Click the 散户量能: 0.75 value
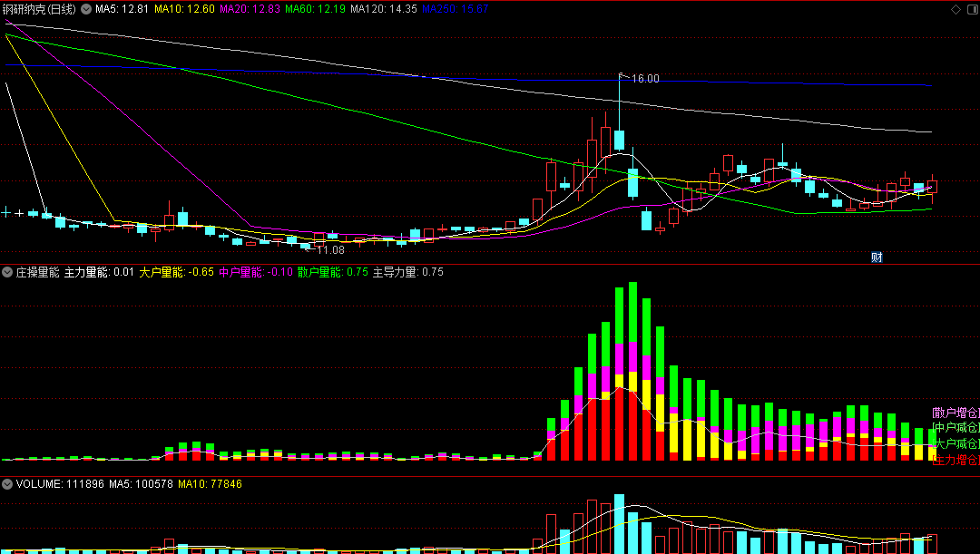Screen dimensions: 980x554 click(332, 272)
